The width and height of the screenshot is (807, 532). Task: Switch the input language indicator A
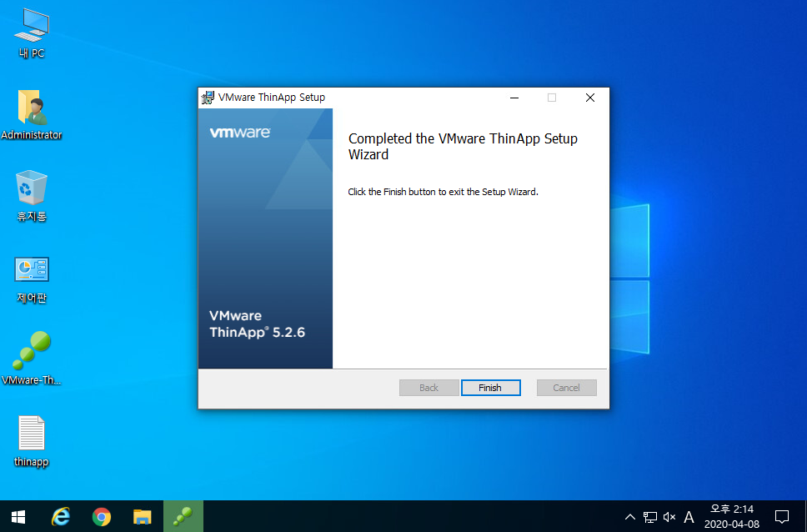[689, 517]
